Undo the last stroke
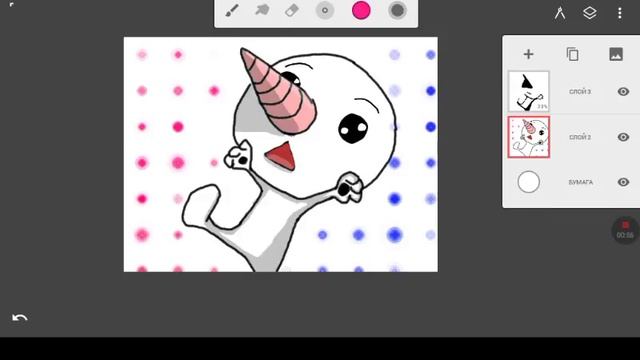 [20, 318]
